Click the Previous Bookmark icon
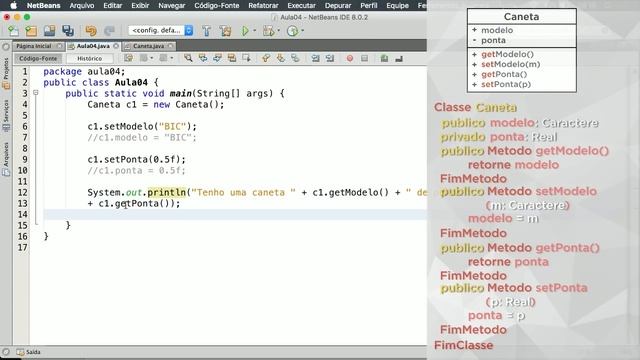 tap(266, 58)
